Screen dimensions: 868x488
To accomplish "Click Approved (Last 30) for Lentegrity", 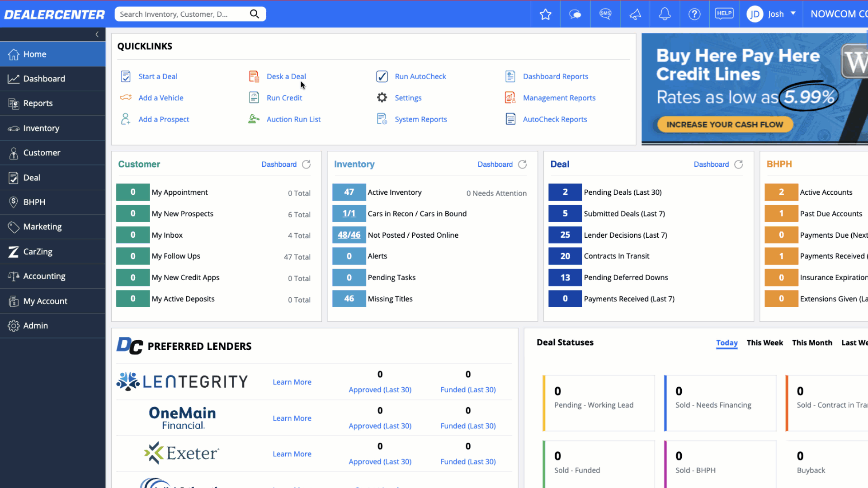I will (380, 390).
